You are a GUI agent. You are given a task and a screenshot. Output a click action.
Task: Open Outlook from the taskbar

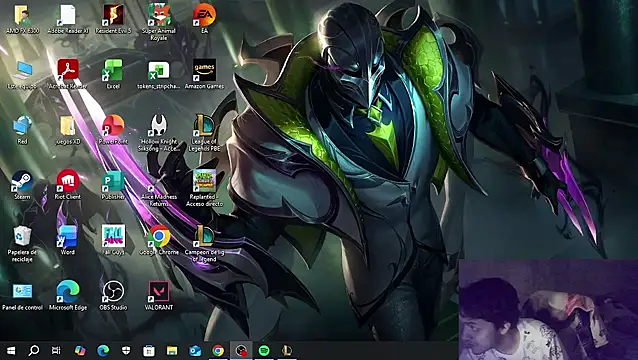[x=195, y=350]
